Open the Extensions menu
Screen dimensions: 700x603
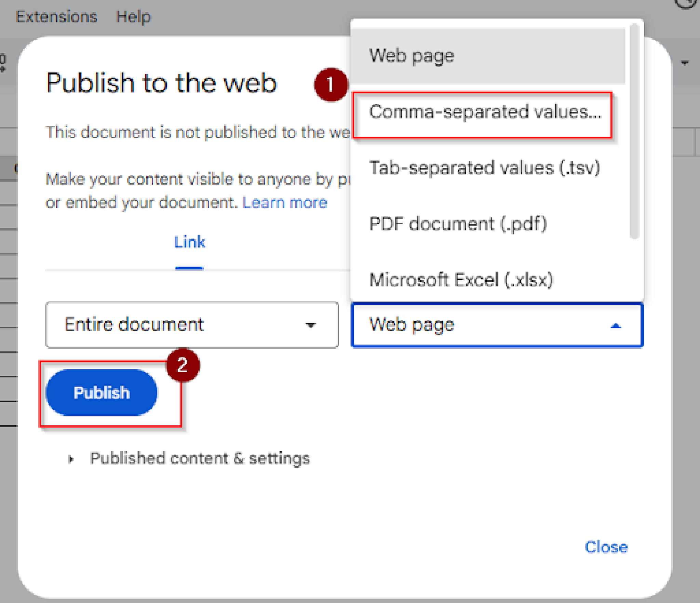[56, 16]
